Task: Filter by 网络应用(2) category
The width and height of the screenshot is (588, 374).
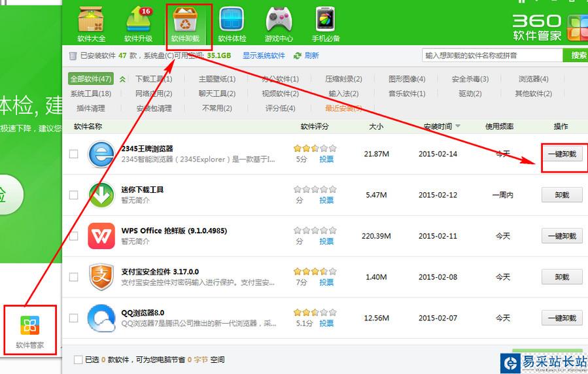Action: tap(154, 93)
